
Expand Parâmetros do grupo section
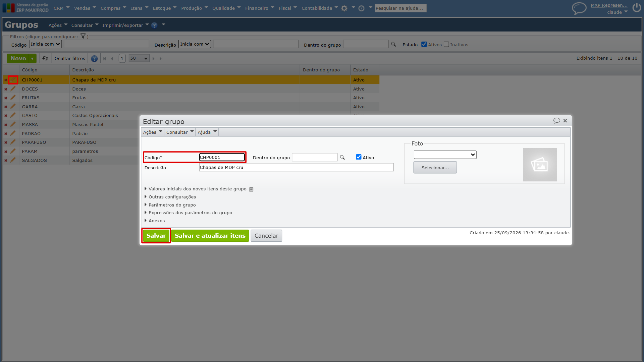pyautogui.click(x=170, y=205)
